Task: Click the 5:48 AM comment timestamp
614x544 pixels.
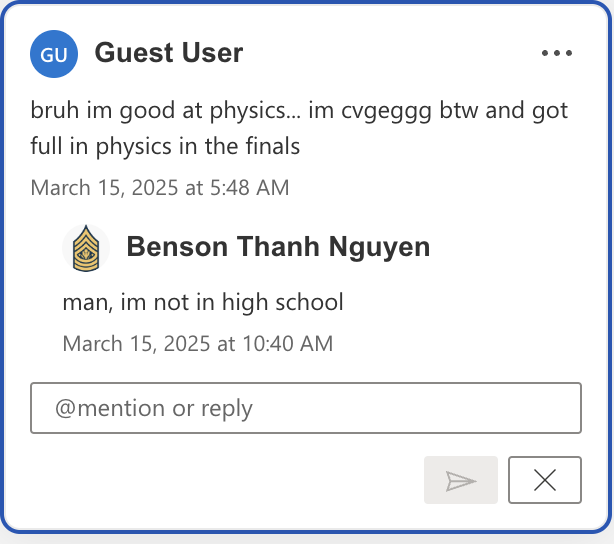Action: tap(160, 188)
